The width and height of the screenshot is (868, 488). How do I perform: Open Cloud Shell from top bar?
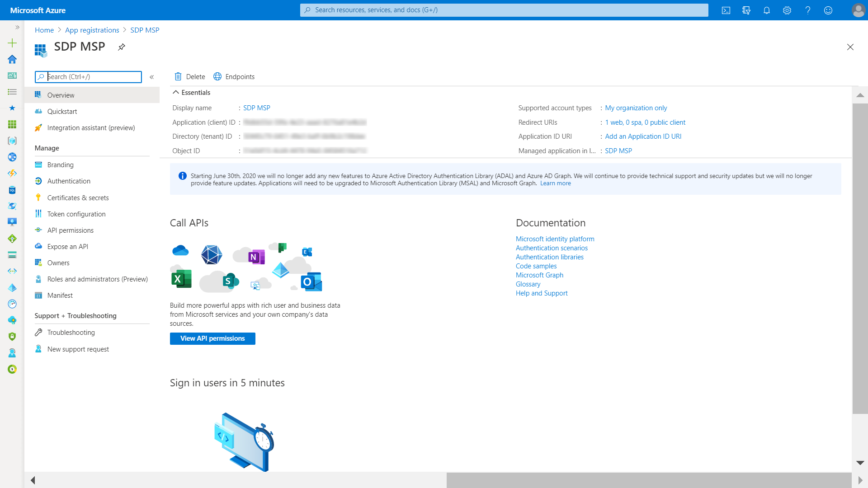pos(726,10)
